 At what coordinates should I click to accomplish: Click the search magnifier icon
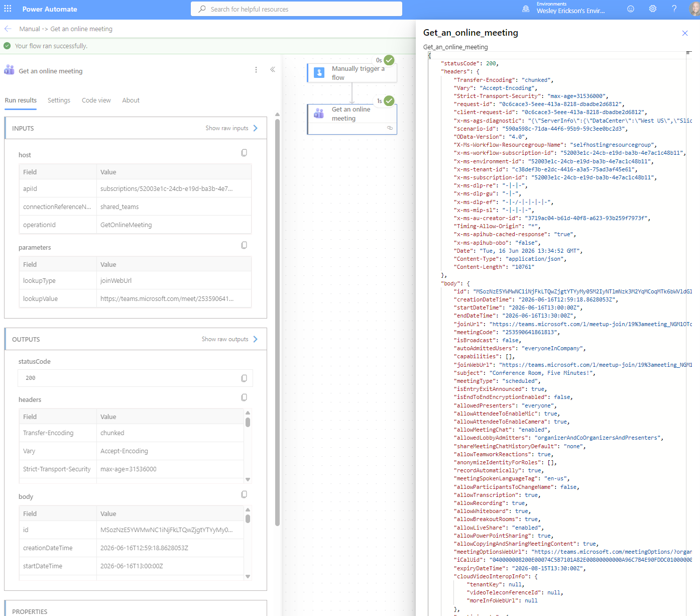pos(202,9)
